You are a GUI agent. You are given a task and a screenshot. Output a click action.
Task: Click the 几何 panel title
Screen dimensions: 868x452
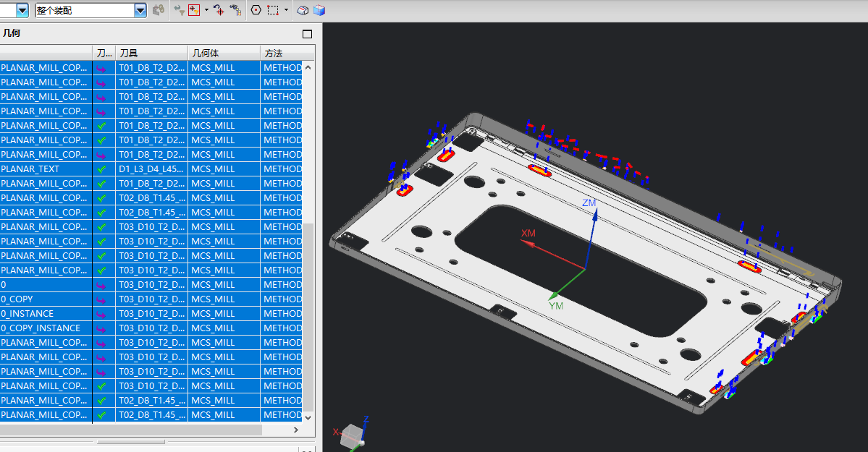[11, 33]
